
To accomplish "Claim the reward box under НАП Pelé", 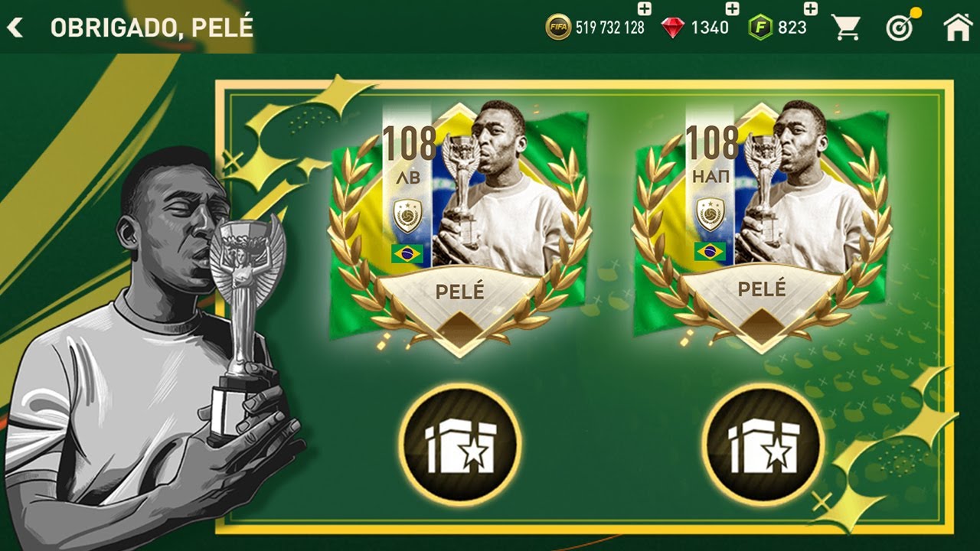I will tap(763, 444).
